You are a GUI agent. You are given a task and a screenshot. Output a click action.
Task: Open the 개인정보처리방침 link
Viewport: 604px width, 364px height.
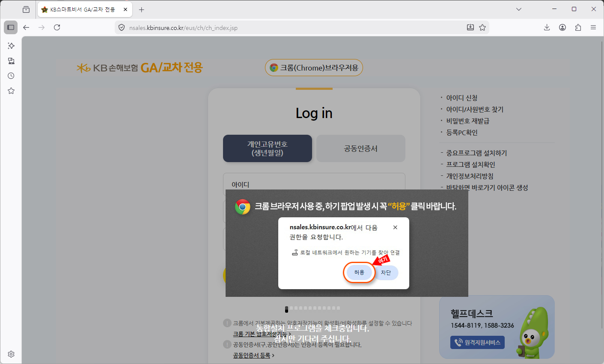[470, 176]
